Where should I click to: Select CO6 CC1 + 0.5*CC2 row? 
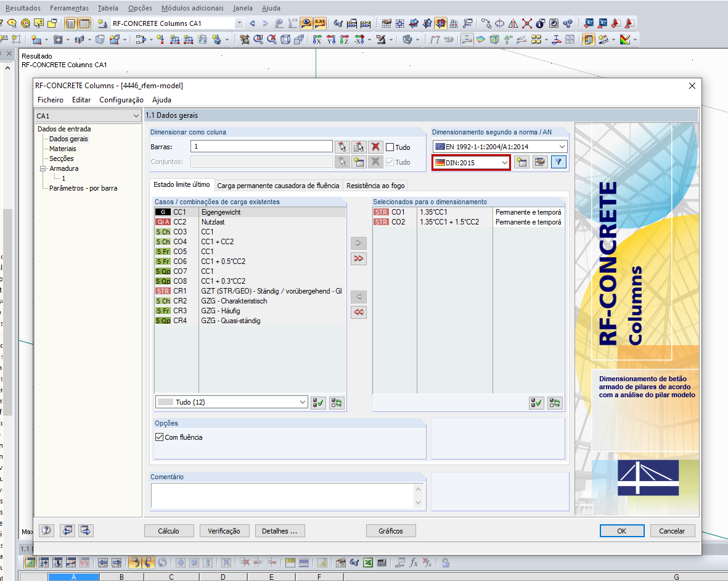(x=250, y=262)
